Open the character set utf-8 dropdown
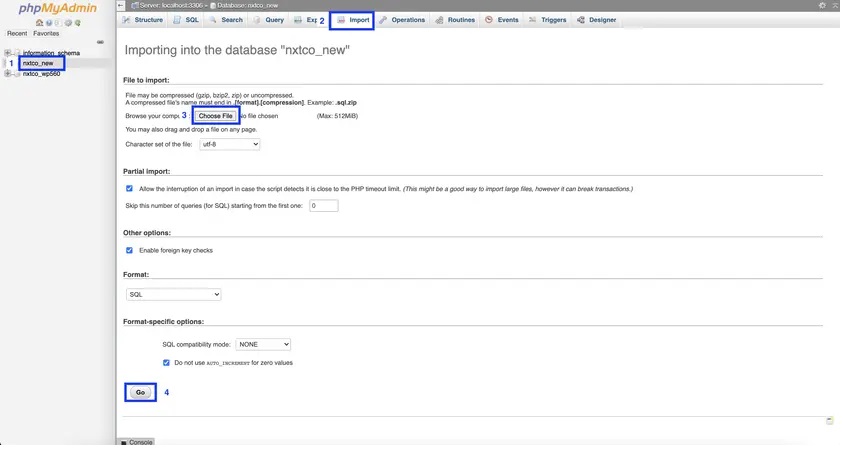The width and height of the screenshot is (843, 450). coord(230,145)
